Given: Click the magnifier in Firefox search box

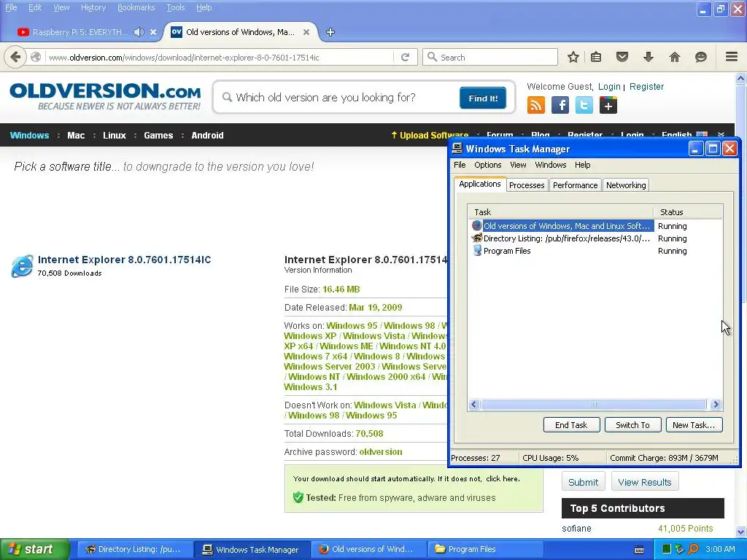Looking at the screenshot, I should 432,57.
